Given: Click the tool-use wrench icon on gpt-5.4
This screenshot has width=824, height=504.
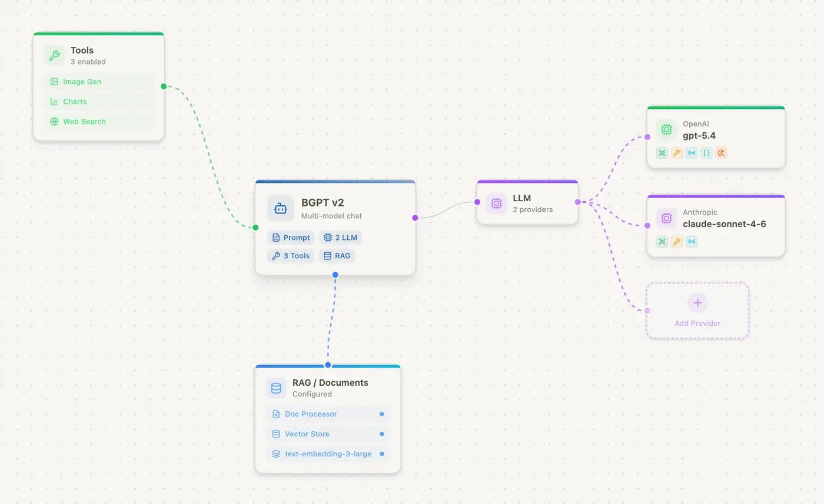Looking at the screenshot, I should tap(677, 153).
